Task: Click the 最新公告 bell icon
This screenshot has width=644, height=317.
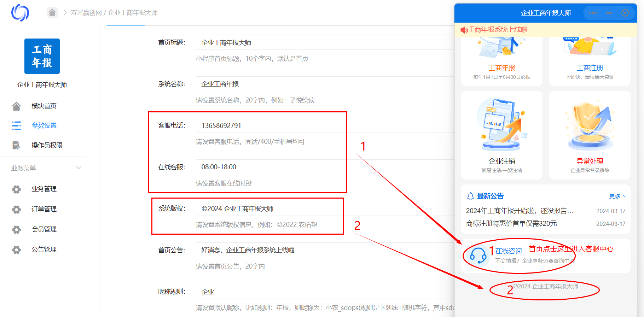Action: point(470,196)
